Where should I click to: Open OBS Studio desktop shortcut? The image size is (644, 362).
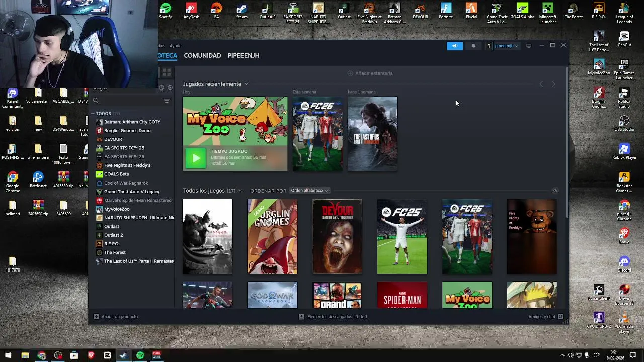coord(624,124)
